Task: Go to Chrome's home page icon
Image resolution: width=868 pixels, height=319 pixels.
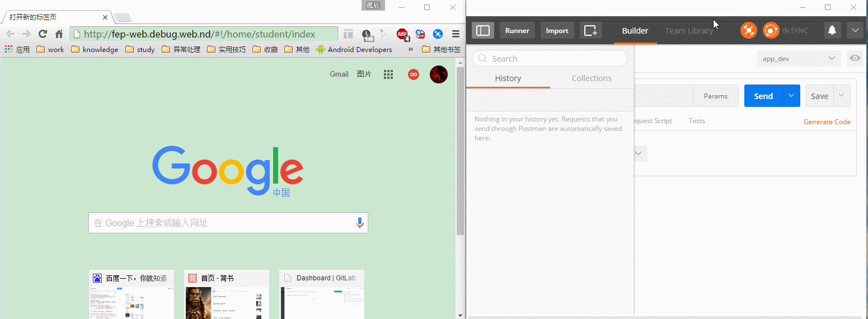Action: click(x=59, y=34)
